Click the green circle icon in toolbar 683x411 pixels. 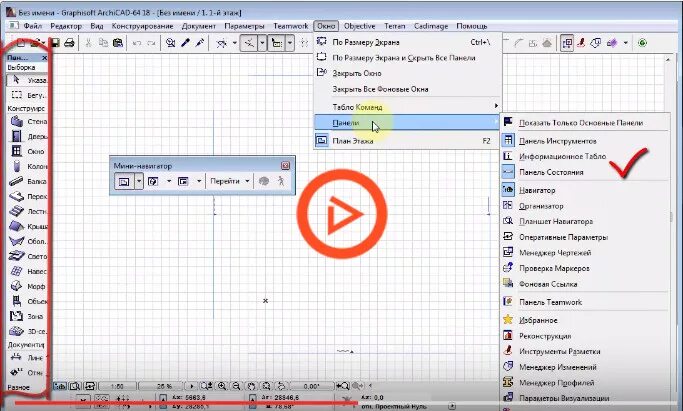(642, 43)
